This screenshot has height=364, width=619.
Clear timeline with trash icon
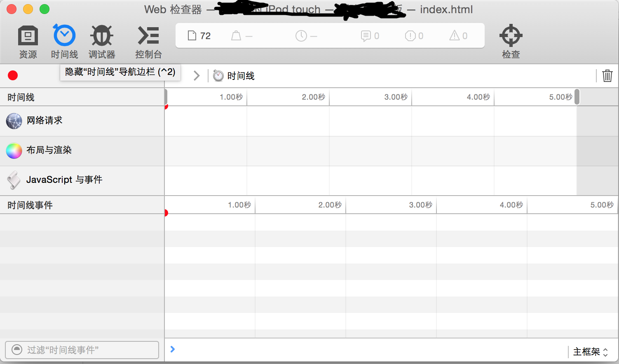click(x=607, y=76)
